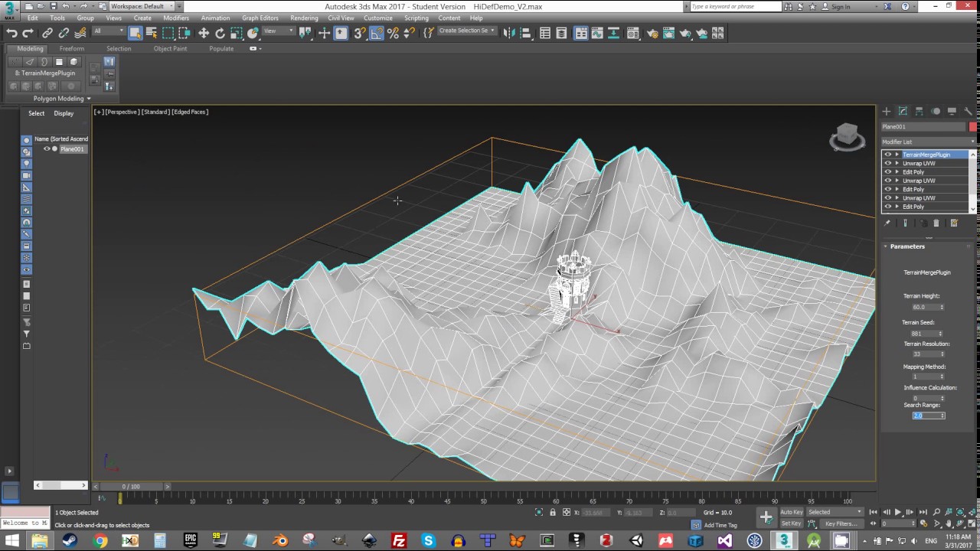The width and height of the screenshot is (980, 551).
Task: Switch to the Freeform ribbon tab
Action: [x=72, y=48]
